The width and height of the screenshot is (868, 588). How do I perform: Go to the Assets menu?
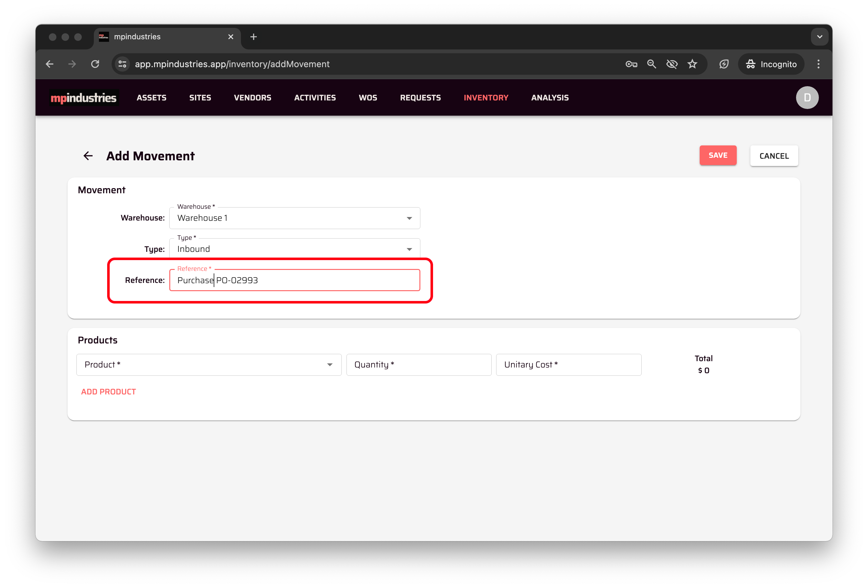[x=151, y=98]
